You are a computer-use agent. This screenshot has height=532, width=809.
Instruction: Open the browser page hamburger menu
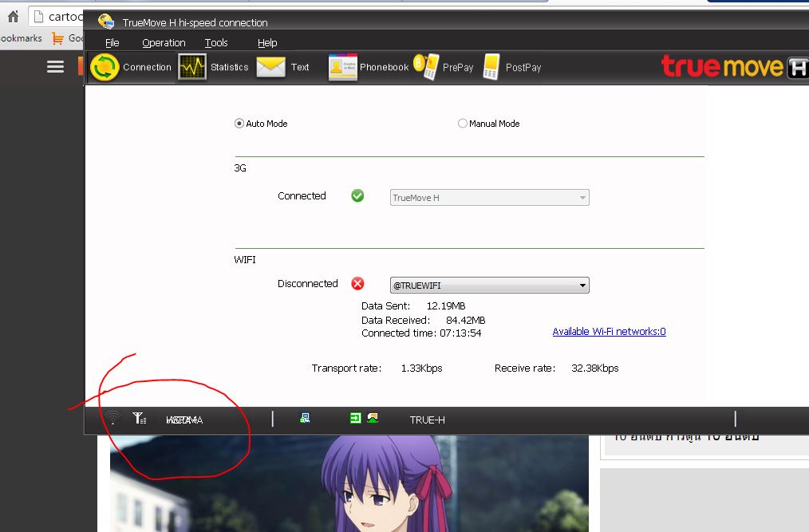[55, 66]
